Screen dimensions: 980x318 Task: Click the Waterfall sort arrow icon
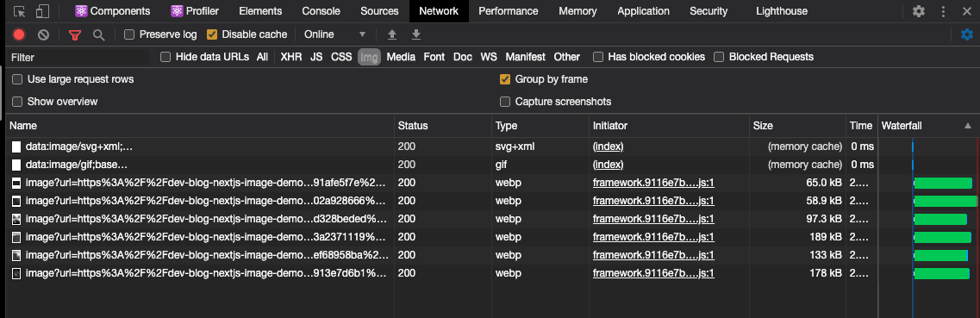pos(968,126)
